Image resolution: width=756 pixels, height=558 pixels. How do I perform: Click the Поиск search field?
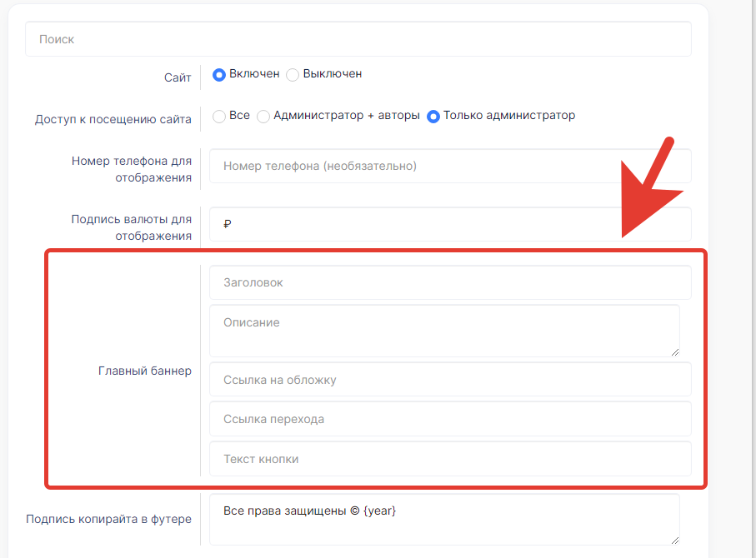[358, 39]
